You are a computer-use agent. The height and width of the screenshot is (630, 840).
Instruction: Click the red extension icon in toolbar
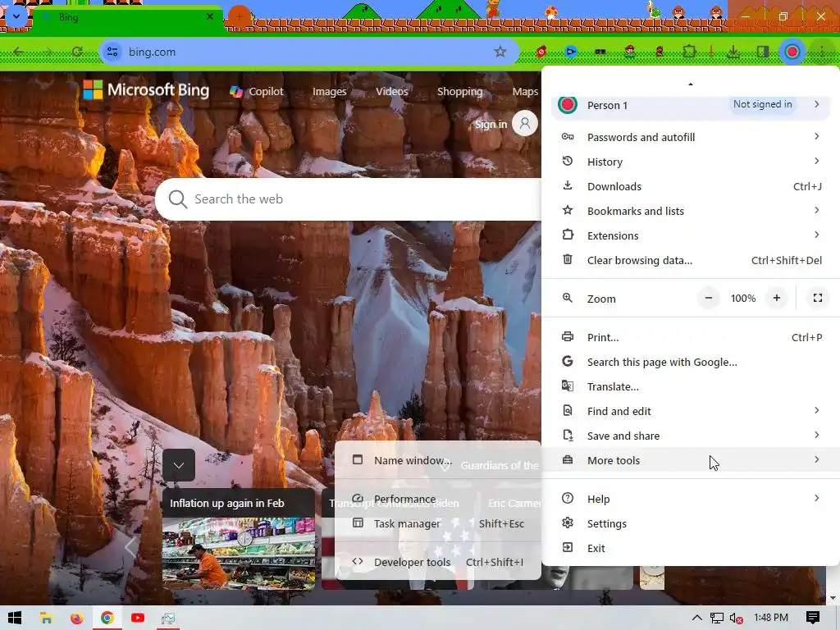point(541,52)
